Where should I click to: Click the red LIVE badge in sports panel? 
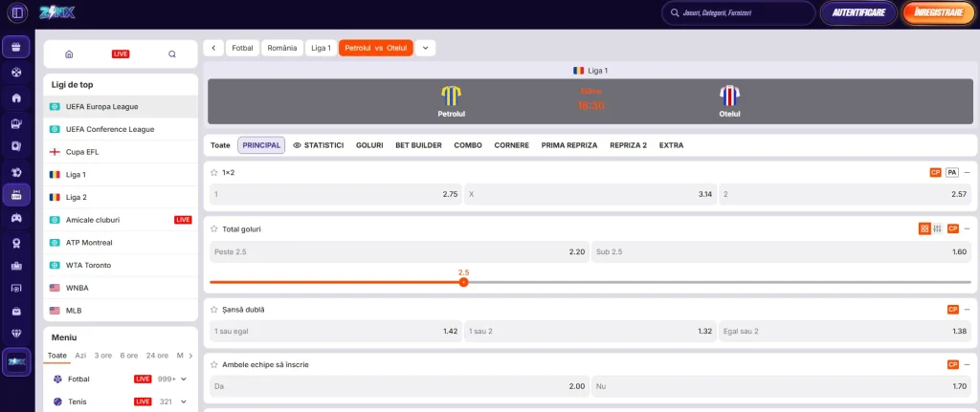pyautogui.click(x=121, y=54)
